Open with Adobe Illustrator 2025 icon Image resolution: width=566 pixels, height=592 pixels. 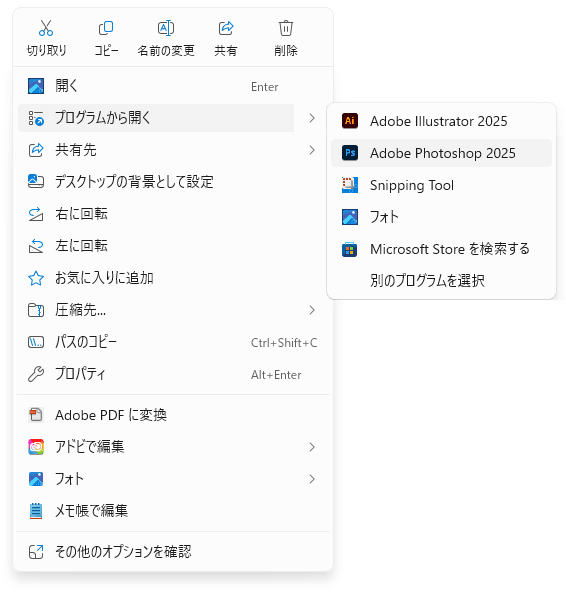[350, 121]
